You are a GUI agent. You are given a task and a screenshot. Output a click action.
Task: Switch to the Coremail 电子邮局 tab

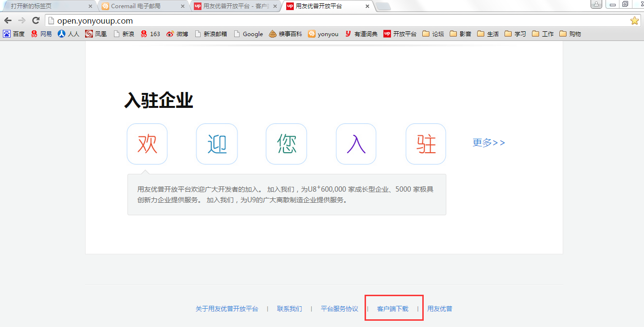point(143,6)
